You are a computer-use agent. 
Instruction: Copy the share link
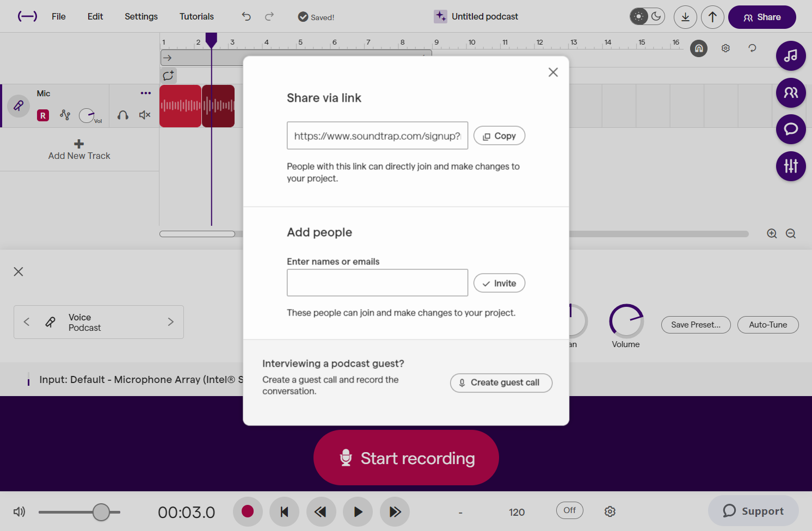(499, 135)
